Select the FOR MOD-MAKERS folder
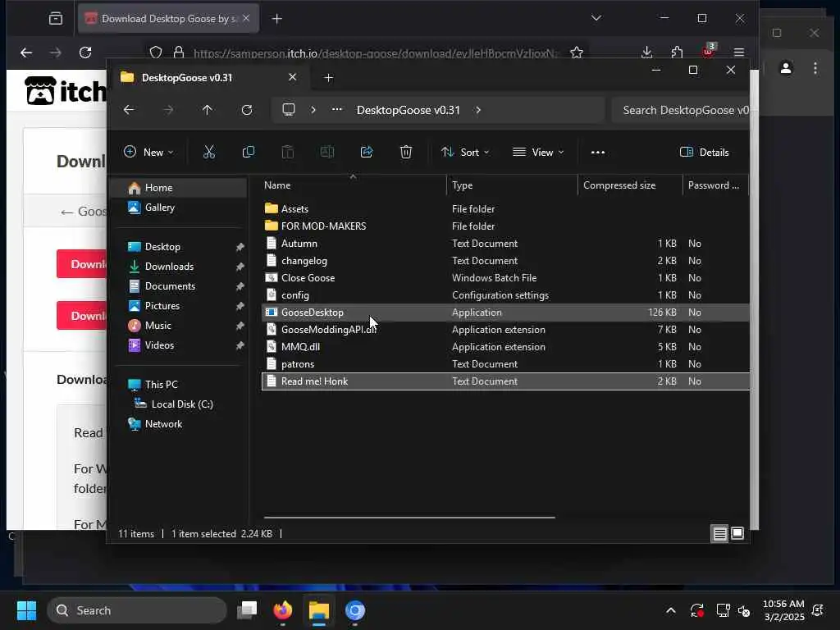The height and width of the screenshot is (630, 840). (x=505, y=226)
